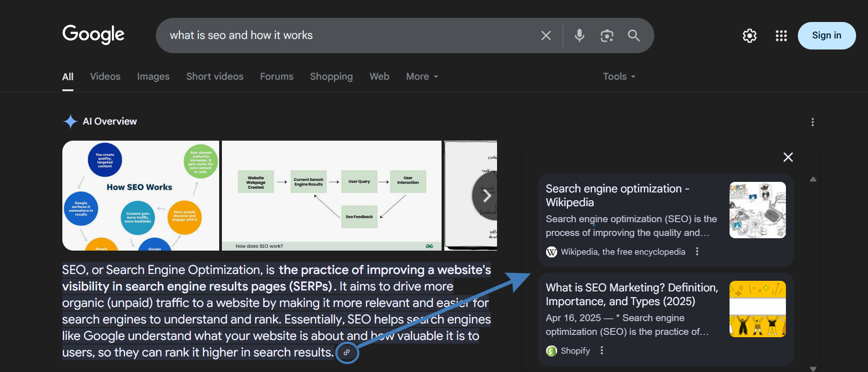Open AI Overview three-dot options menu
Viewport: 868px width, 372px height.
tap(813, 122)
